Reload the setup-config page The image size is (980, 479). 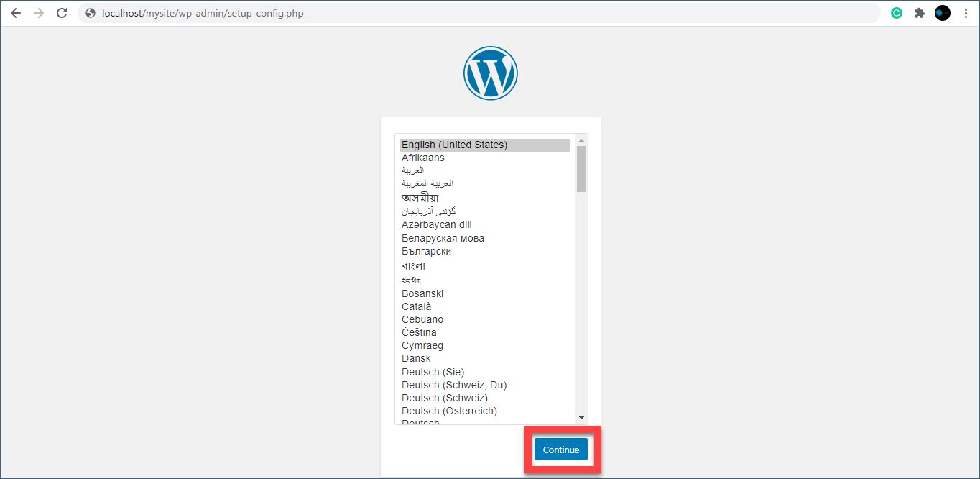62,13
